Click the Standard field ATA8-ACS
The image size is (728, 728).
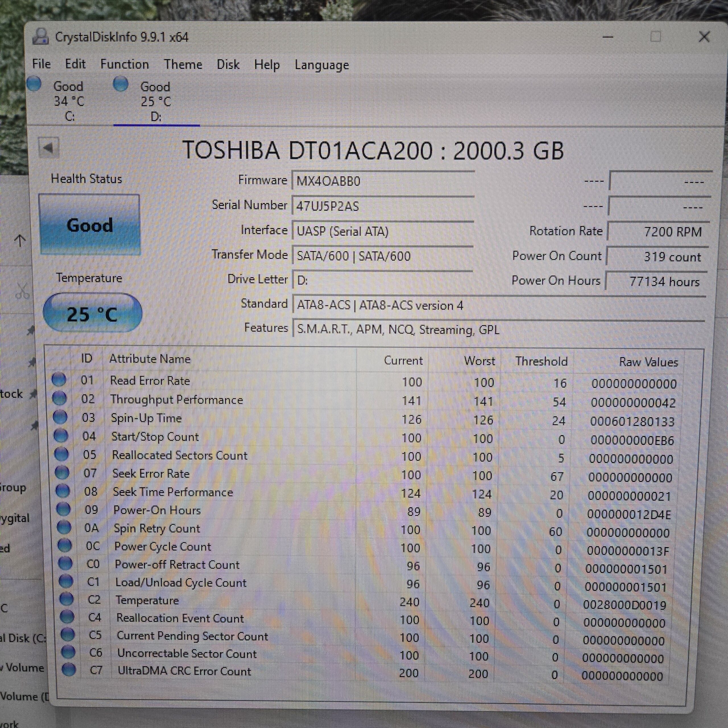point(499,305)
